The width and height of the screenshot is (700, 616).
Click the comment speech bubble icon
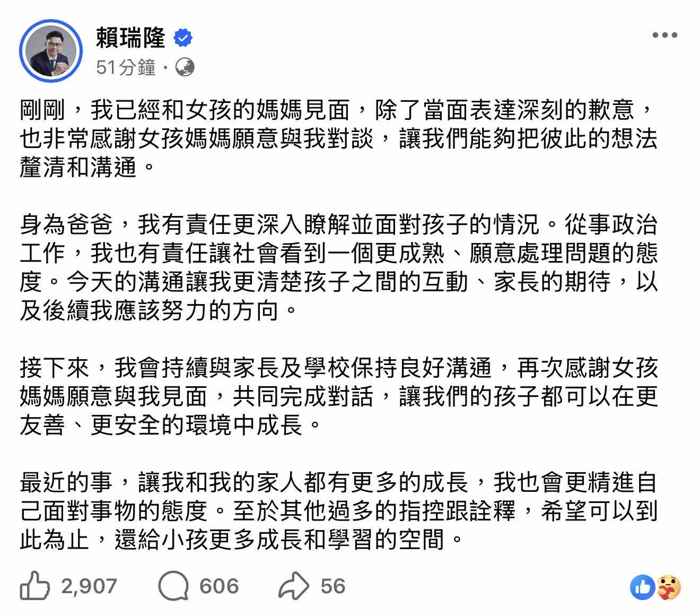click(173, 586)
